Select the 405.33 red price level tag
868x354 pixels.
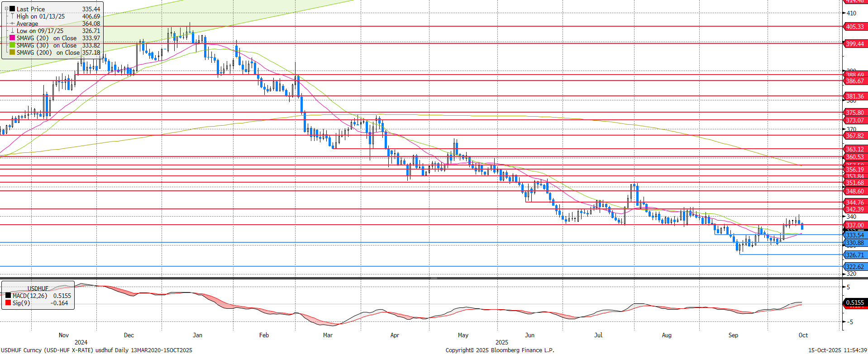(x=855, y=27)
